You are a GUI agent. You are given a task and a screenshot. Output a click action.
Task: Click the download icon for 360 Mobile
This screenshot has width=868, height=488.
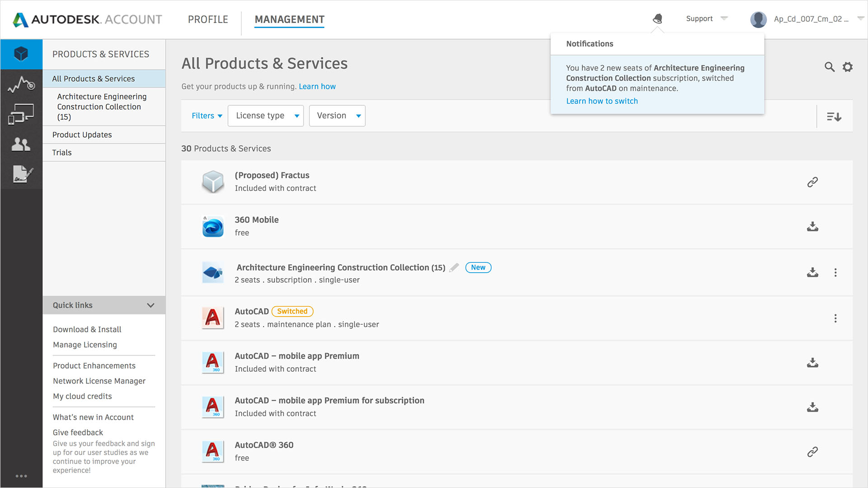point(812,227)
